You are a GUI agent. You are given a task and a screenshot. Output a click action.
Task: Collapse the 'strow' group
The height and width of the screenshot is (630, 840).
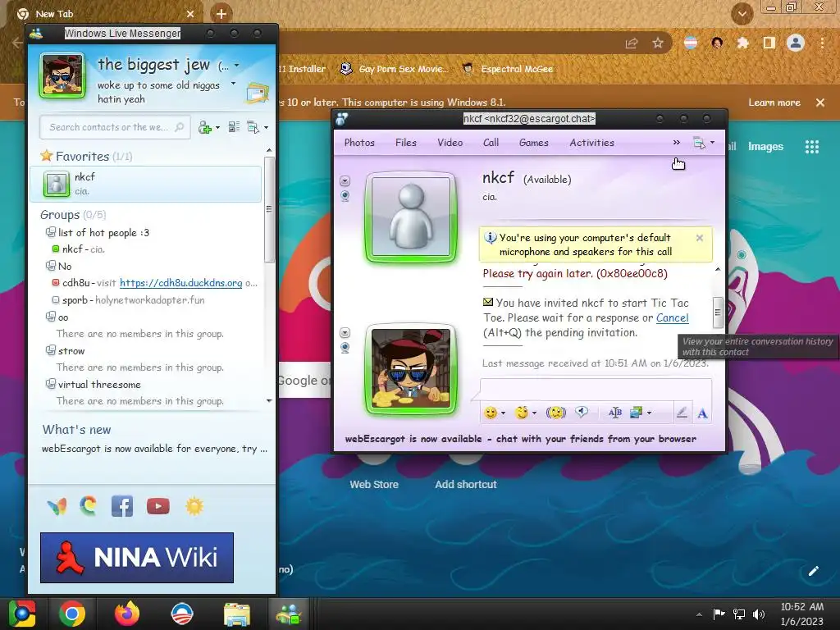51,350
